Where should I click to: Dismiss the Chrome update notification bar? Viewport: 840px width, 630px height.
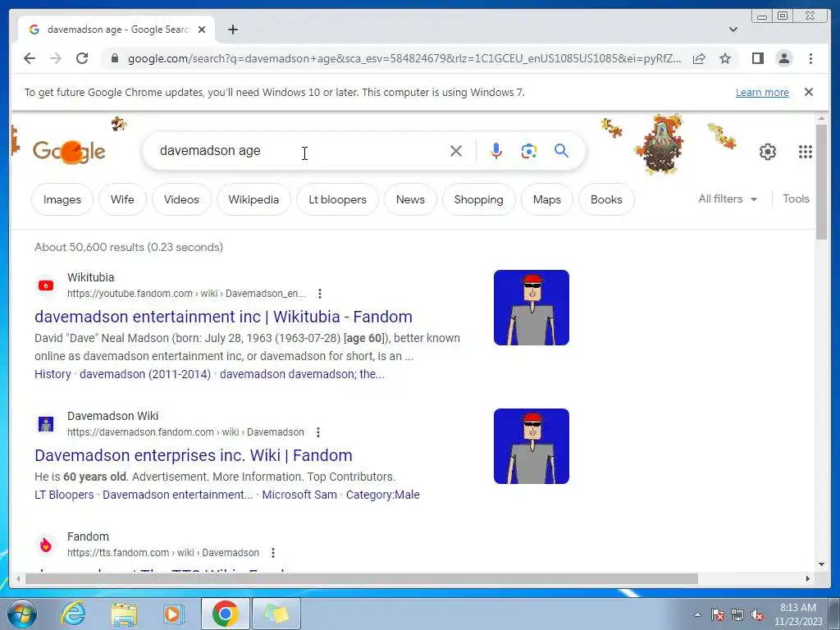[809, 92]
